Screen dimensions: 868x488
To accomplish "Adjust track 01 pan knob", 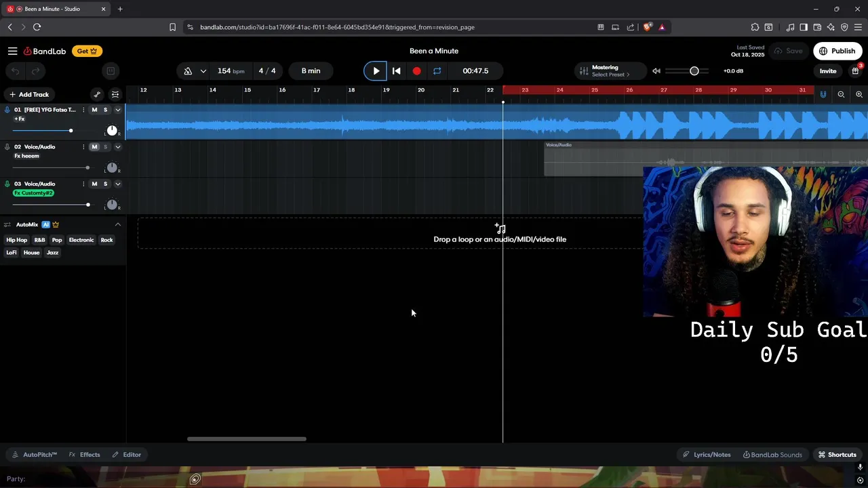I will click(112, 130).
